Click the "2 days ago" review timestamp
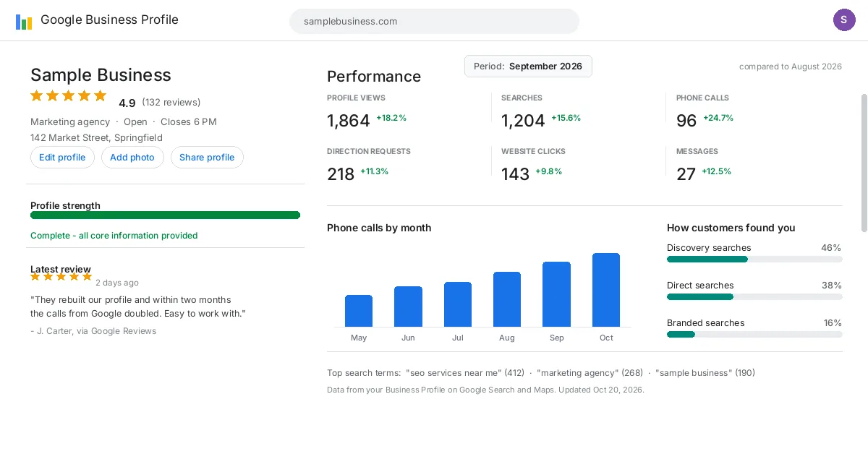Image resolution: width=868 pixels, height=454 pixels. tap(117, 283)
